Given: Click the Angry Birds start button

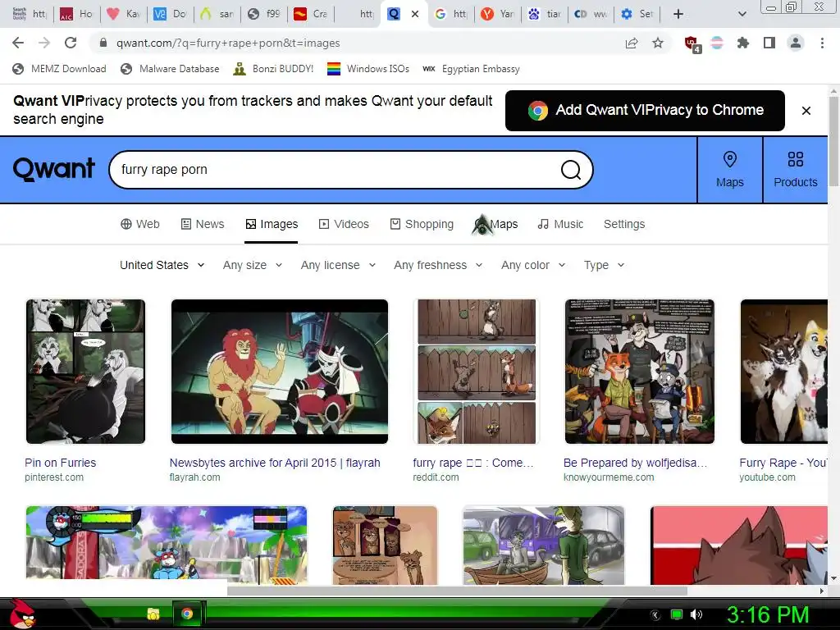Looking at the screenshot, I should pos(21,614).
